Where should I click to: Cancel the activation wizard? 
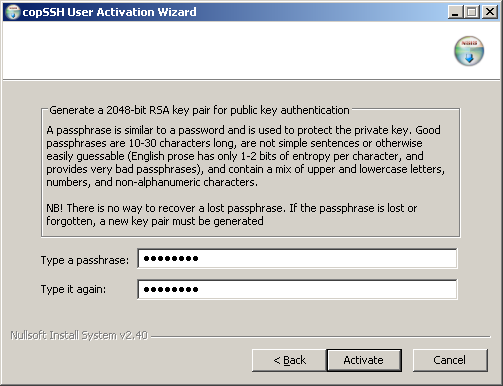(x=450, y=360)
